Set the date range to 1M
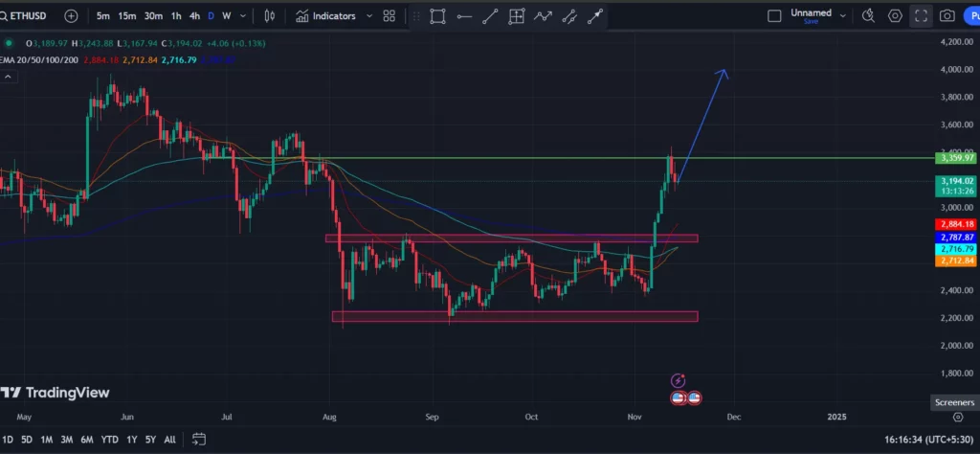This screenshot has height=454, width=980. [x=46, y=440]
